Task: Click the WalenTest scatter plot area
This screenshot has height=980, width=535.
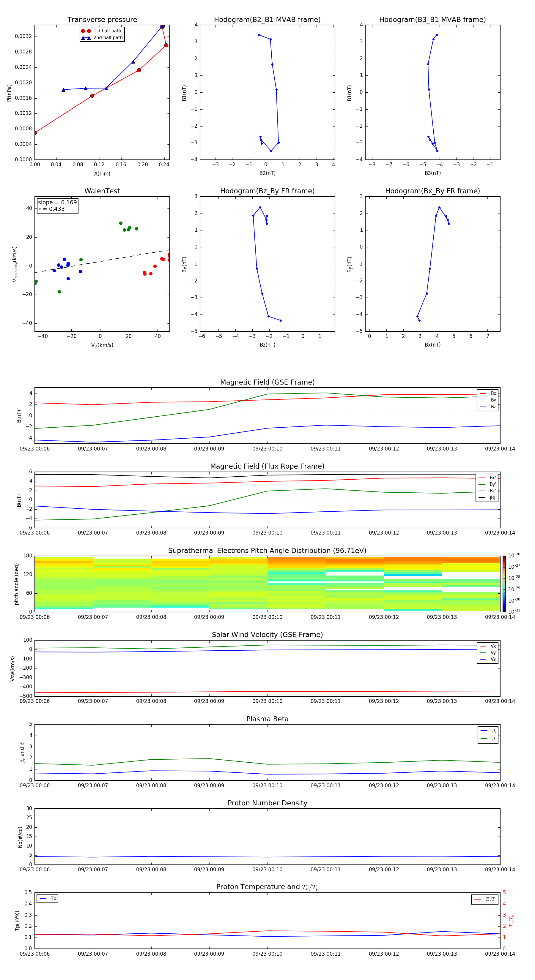Action: click(x=102, y=264)
